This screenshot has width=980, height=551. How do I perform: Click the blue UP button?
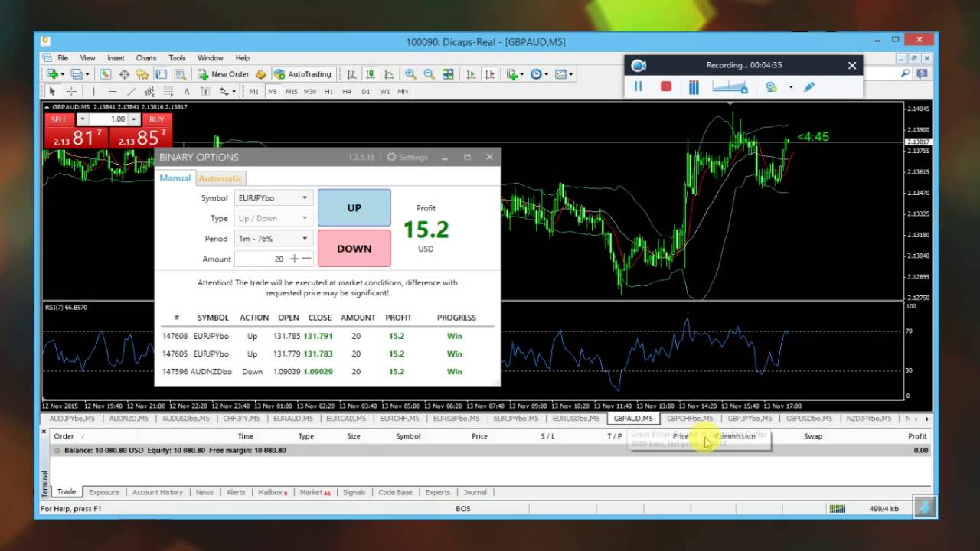pos(354,208)
